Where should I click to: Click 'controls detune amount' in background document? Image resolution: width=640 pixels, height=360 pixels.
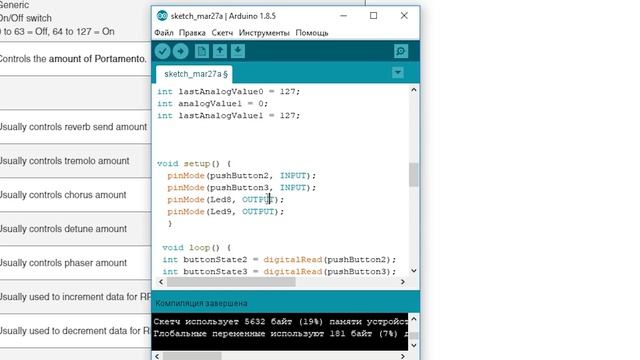(x=78, y=229)
